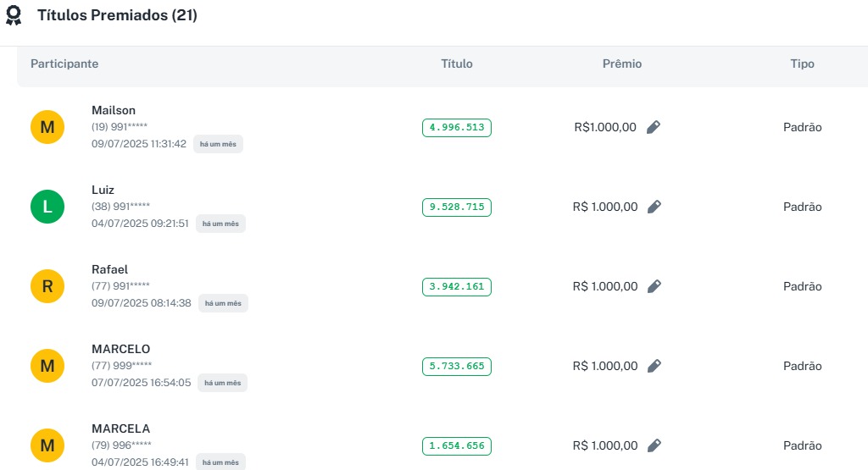Click 'há um mês' tag under Mailson

218,144
